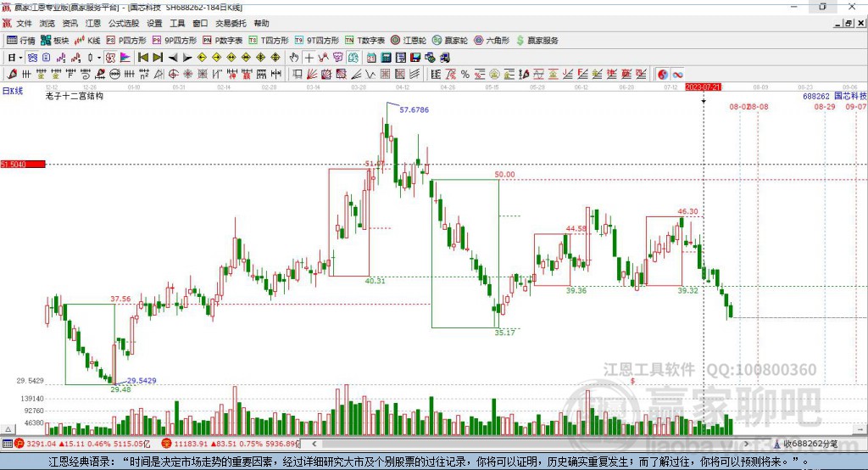Expand volume panel triangle at bottom-left
This screenshot has width=868, height=470.
tap(8, 429)
